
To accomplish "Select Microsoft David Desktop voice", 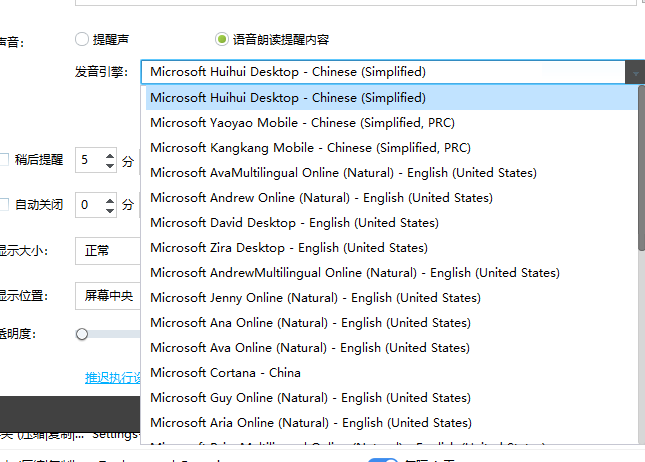I will 391,223.
